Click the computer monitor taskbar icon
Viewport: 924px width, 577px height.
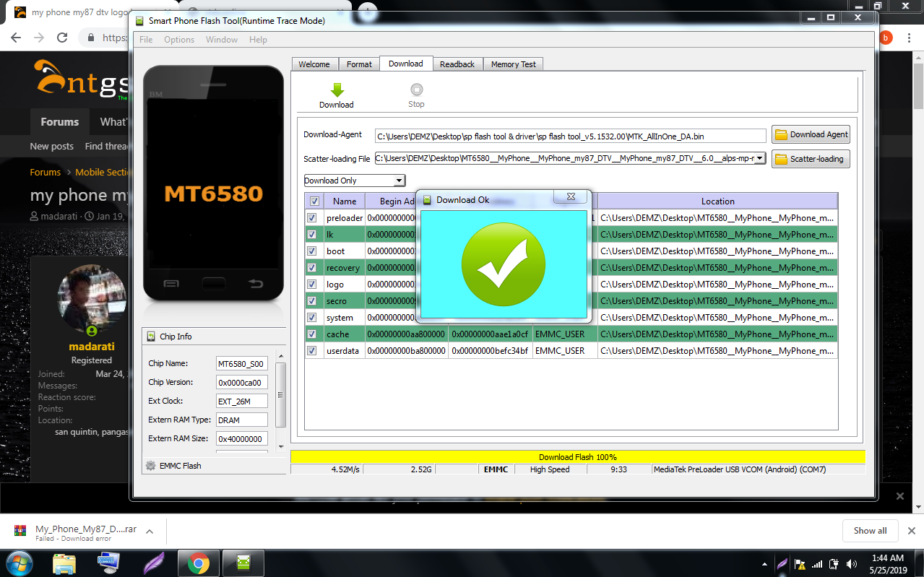[108, 563]
